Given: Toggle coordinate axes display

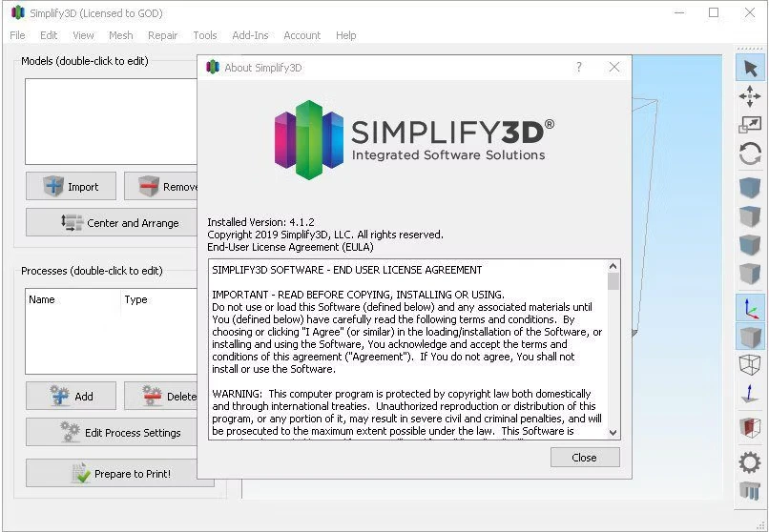Looking at the screenshot, I should coord(750,308).
